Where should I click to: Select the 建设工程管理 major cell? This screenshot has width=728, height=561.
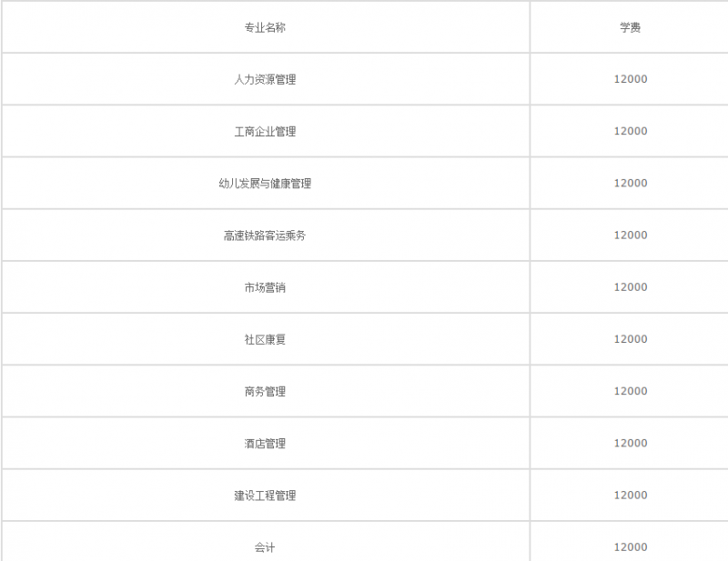pyautogui.click(x=265, y=496)
